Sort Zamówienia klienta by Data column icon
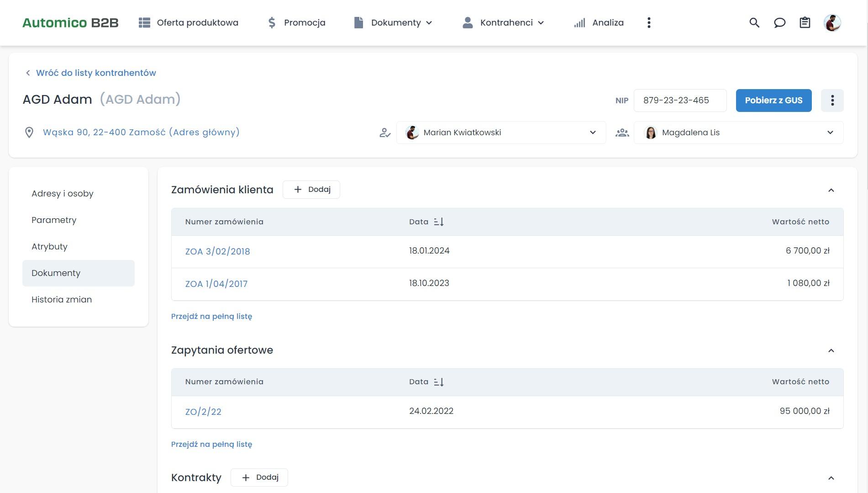 (439, 222)
